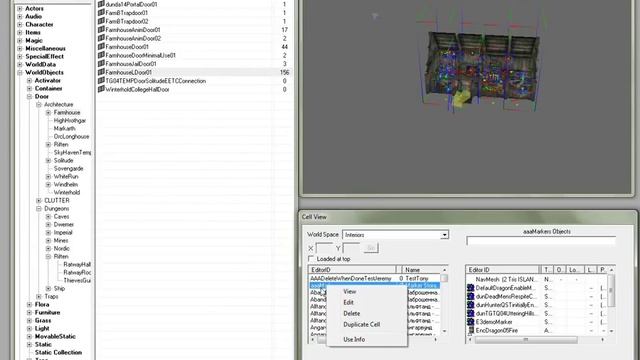Sort cells by the Name column header

pyautogui.click(x=422, y=270)
